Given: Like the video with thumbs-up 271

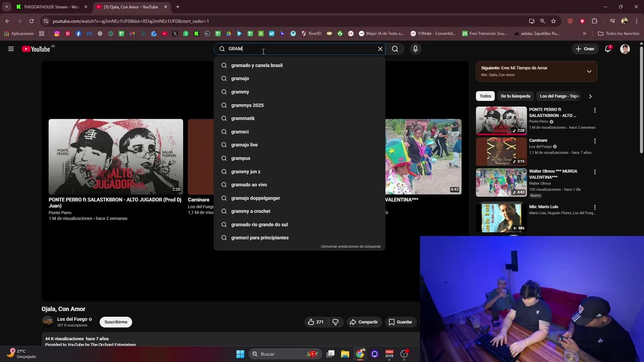Looking at the screenshot, I should pyautogui.click(x=315, y=322).
